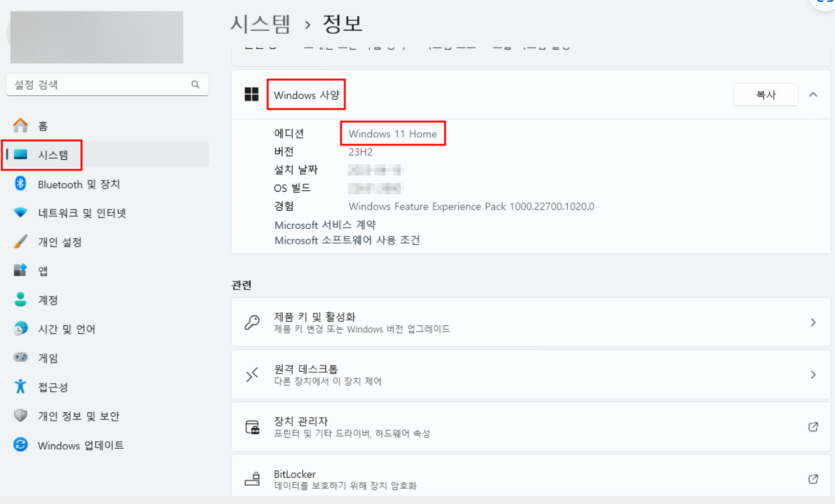Click the BitLocker lock icon
Image resolution: width=835 pixels, height=504 pixels.
[252, 480]
